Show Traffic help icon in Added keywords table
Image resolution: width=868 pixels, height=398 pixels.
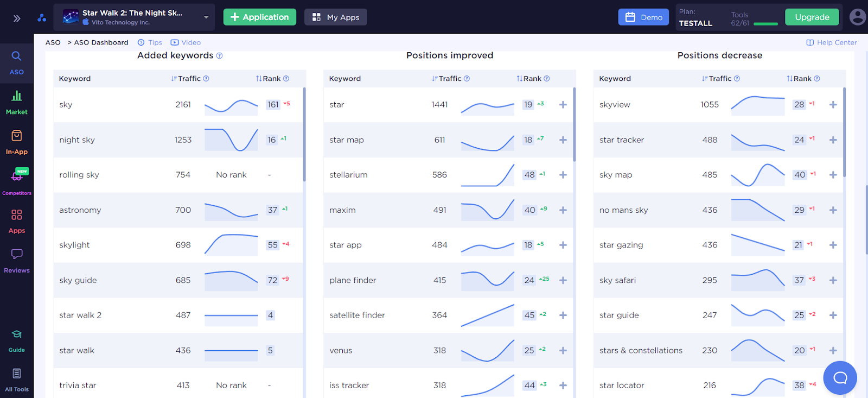206,79
